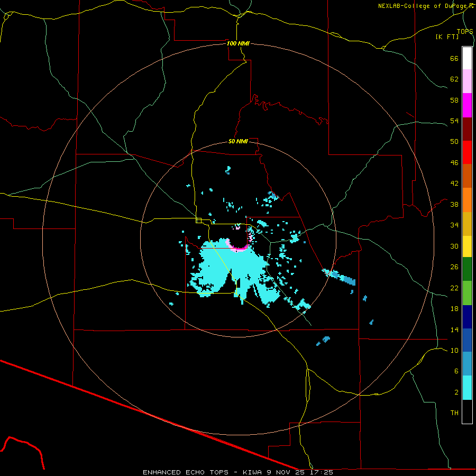Viewport: 476px width, 476px height.
Task: Click the legend value '22'
Action: pos(454,288)
